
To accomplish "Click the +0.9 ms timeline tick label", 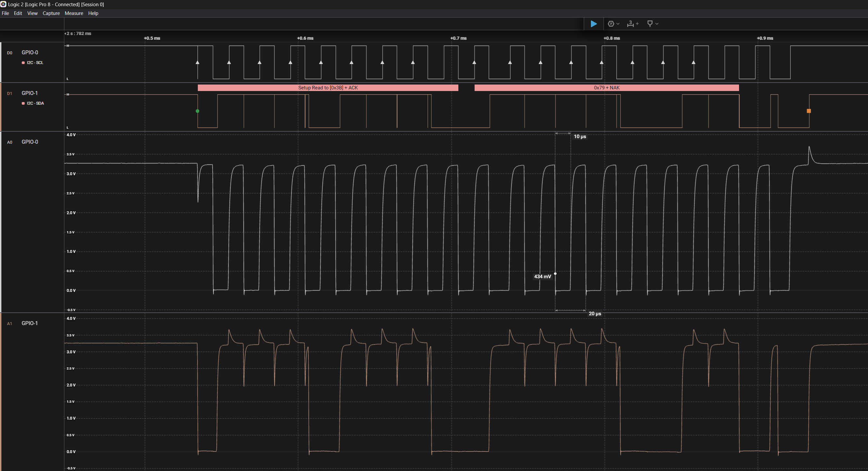I will tap(765, 38).
